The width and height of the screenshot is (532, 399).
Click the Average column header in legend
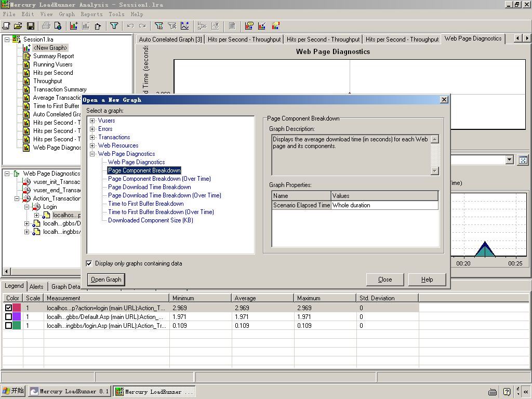[x=262, y=298]
